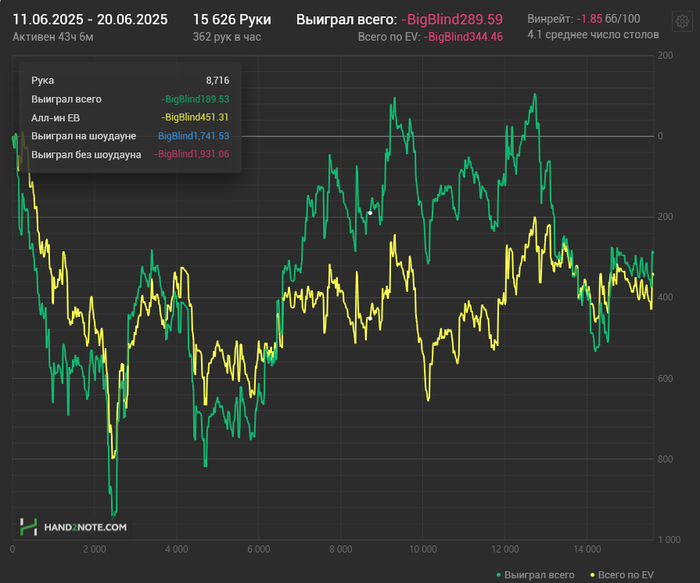Click the 8 000 x-axis label
The height and width of the screenshot is (583, 700).
pos(340,549)
